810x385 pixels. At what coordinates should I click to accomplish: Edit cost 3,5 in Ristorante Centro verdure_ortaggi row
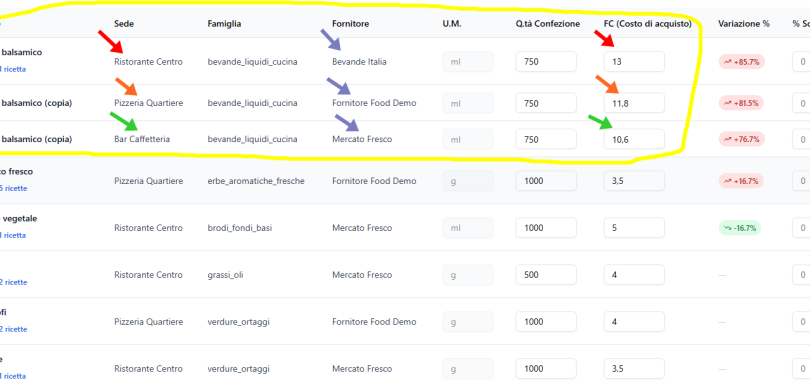(634, 368)
